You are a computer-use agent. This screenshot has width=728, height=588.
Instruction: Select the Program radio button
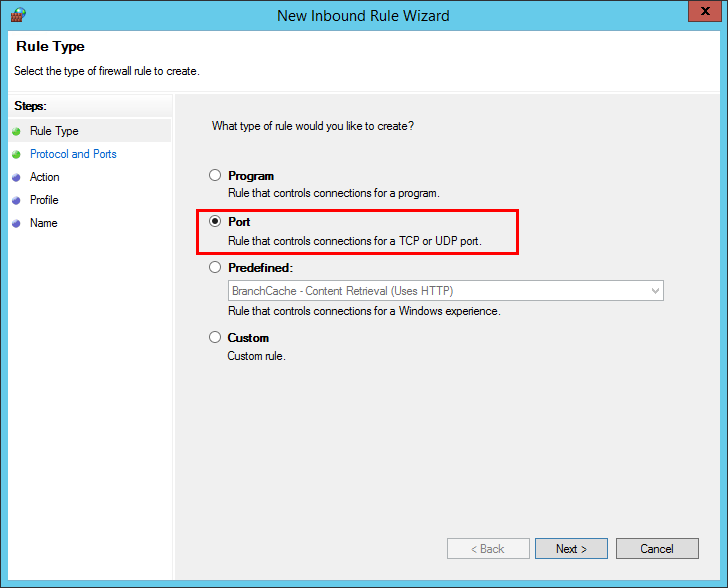[x=215, y=176]
